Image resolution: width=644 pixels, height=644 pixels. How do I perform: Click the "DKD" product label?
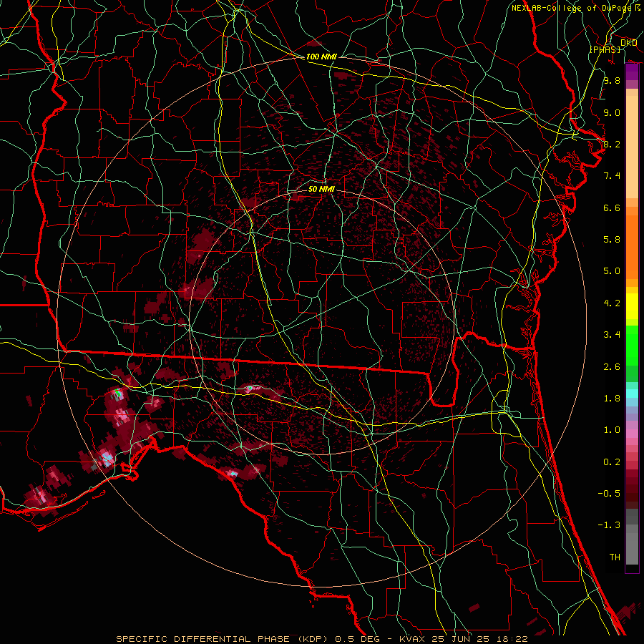(x=628, y=43)
